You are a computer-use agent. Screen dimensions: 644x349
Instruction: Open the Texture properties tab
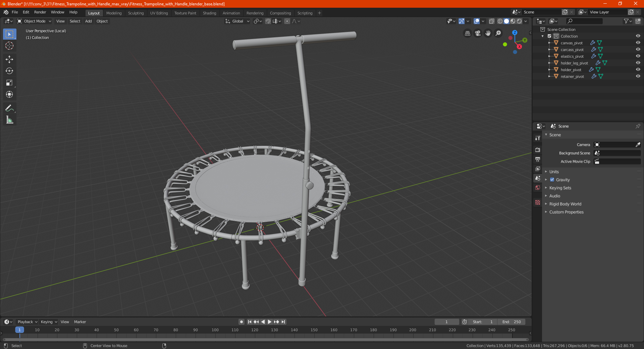tap(538, 202)
